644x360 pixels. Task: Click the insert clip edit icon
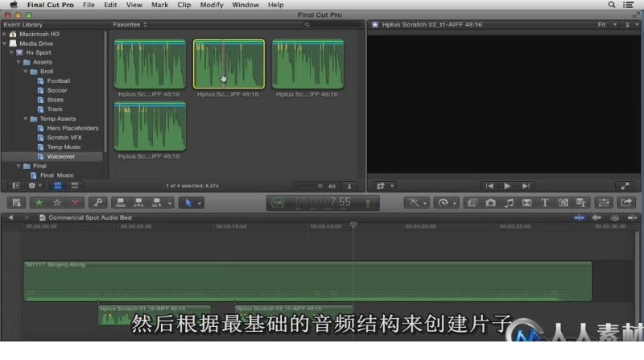pos(138,203)
